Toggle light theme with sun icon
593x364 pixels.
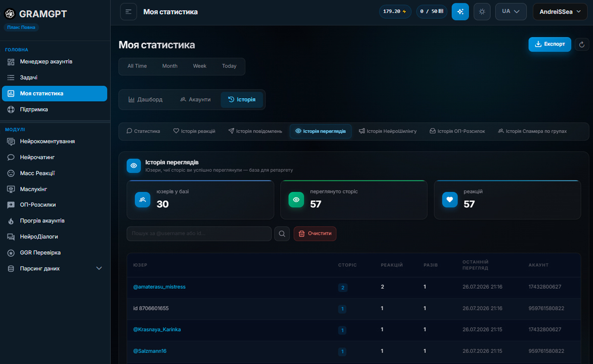tap(482, 12)
